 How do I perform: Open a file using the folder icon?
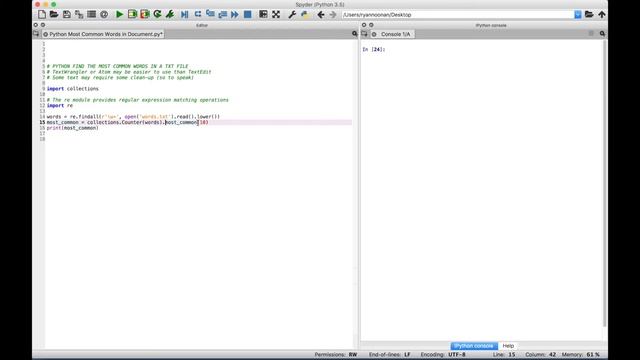coord(54,15)
